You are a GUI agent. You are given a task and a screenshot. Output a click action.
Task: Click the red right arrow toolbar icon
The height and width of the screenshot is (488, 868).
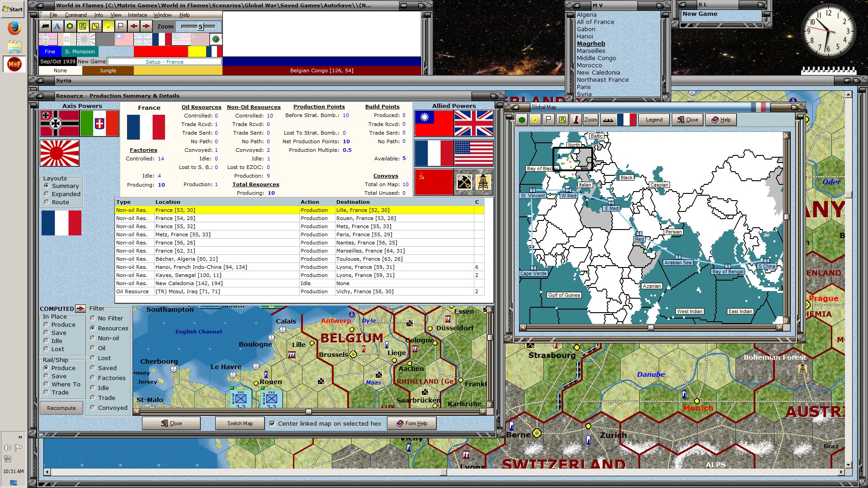(146, 26)
